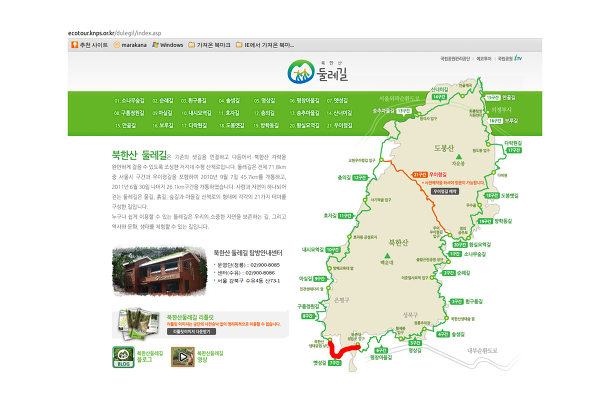Select 11.효자길 in the green menu
The height and width of the screenshot is (408, 610).
click(x=229, y=113)
